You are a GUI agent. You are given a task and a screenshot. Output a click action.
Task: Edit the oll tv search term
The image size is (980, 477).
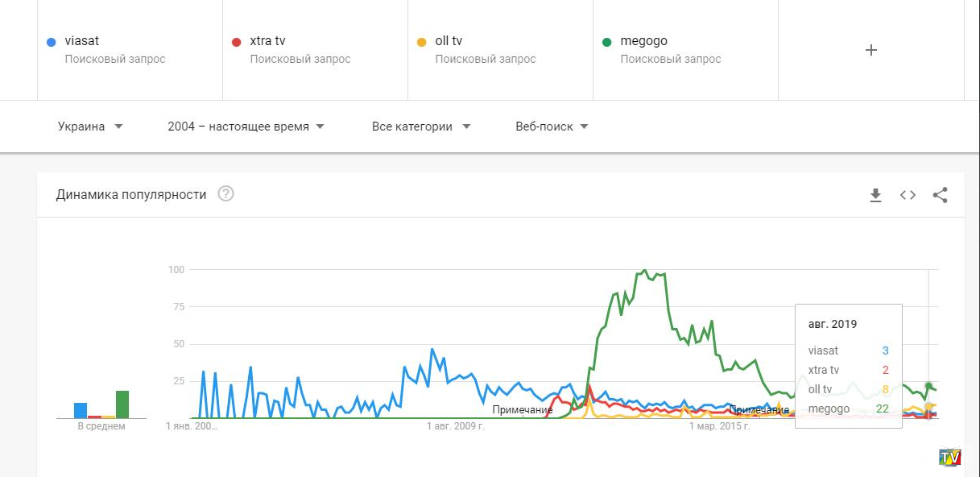coord(449,41)
